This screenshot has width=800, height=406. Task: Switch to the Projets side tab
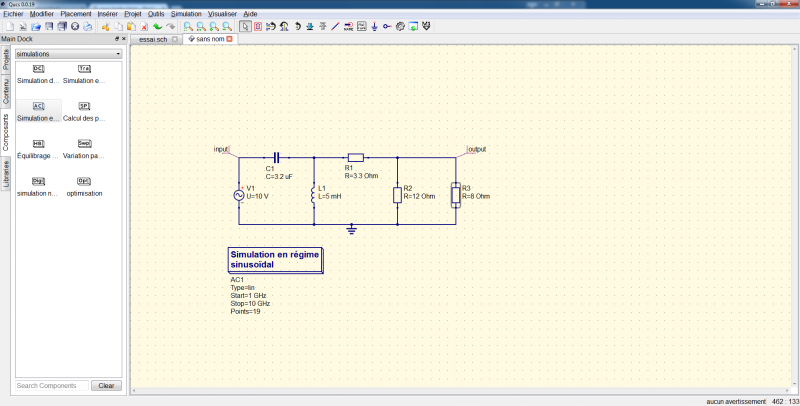tap(6, 58)
